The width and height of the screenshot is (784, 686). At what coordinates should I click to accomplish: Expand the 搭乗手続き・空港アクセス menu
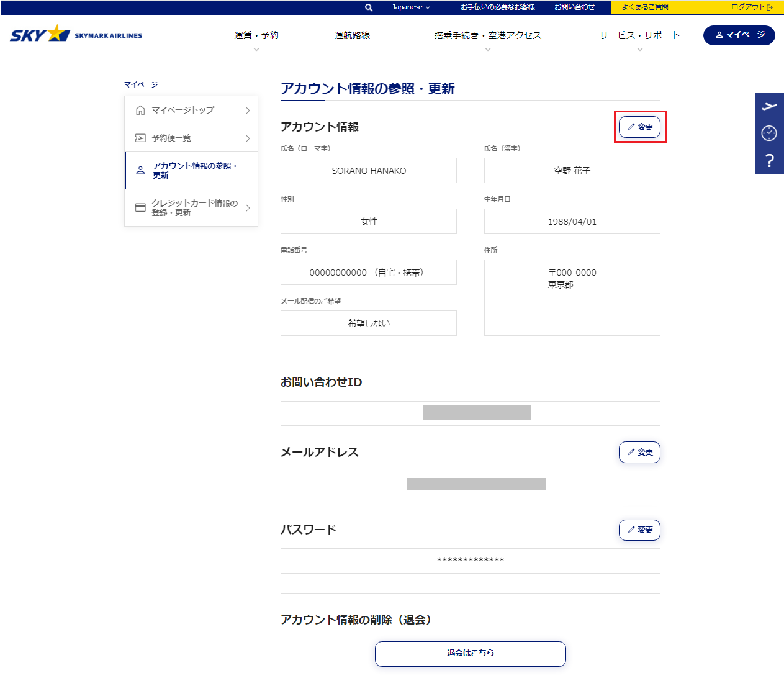tap(487, 35)
